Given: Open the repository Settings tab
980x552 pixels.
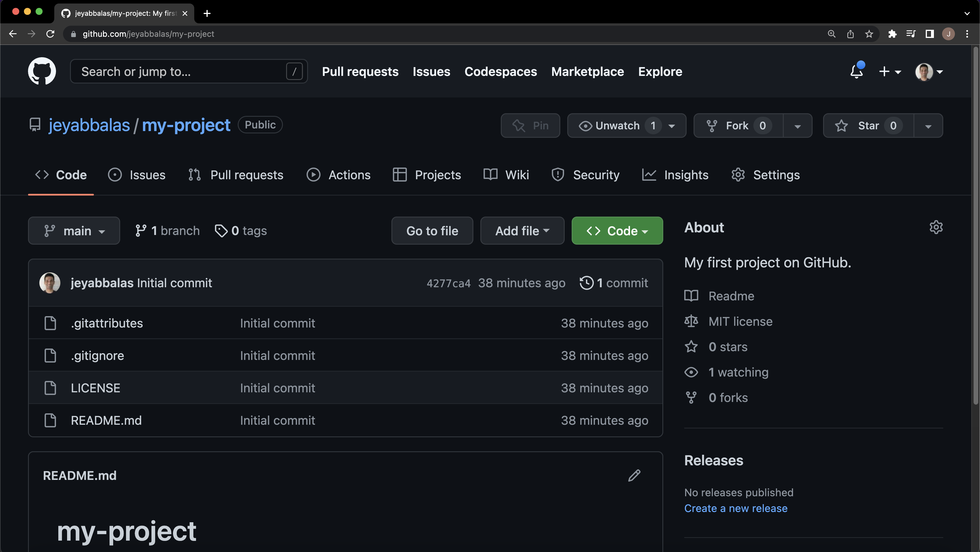Looking at the screenshot, I should pyautogui.click(x=765, y=175).
